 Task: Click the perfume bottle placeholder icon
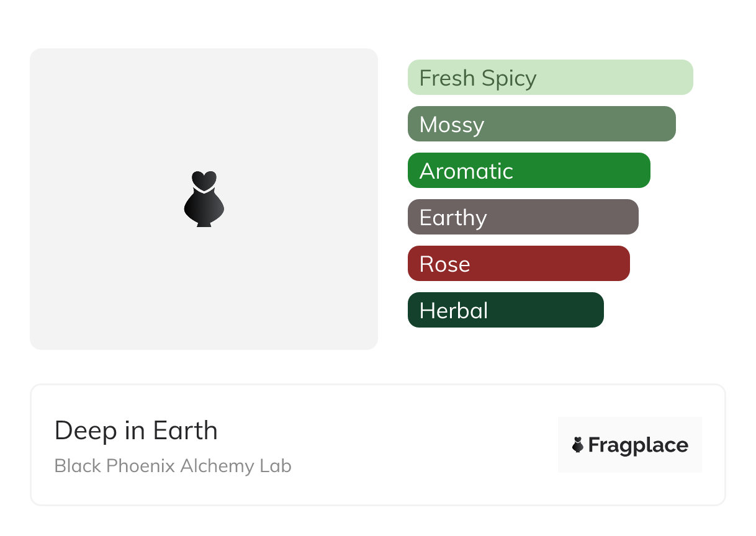(x=204, y=199)
